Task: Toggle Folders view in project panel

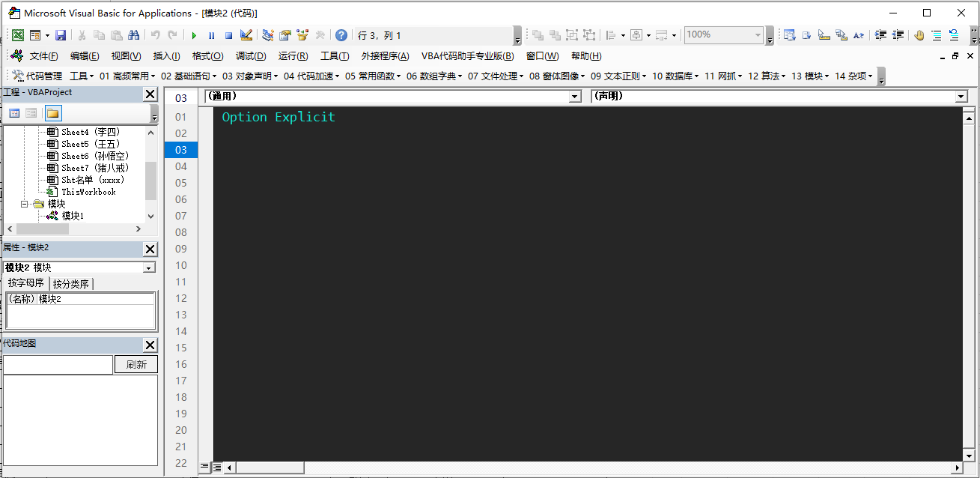Action: click(53, 113)
